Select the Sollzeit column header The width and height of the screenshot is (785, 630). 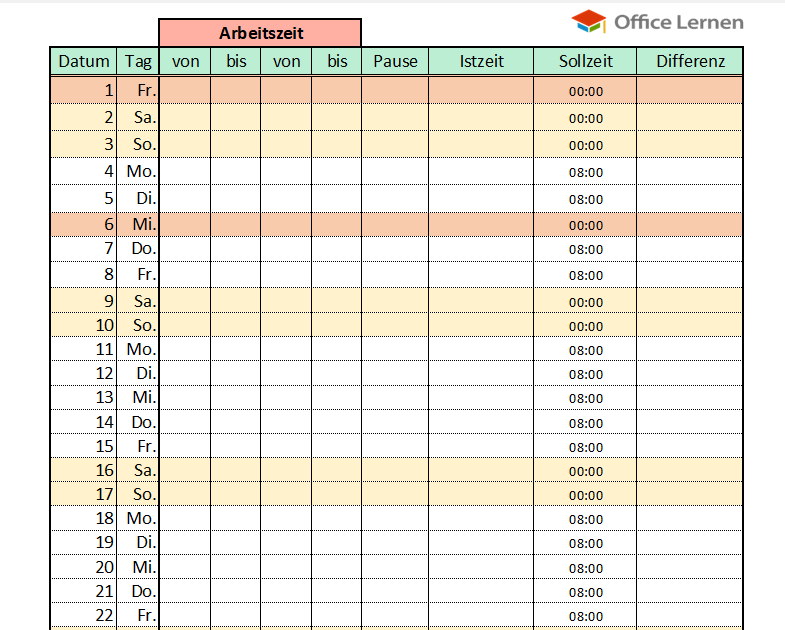pos(585,61)
